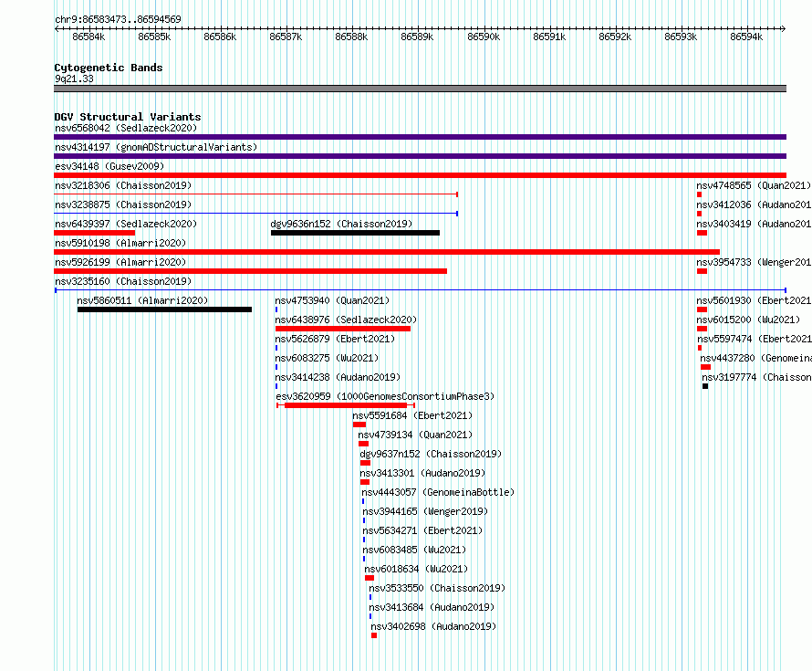Image resolution: width=812 pixels, height=671 pixels.
Task: Click the nsv6438976 (Sedlazeck2020) red bar
Action: 343,329
